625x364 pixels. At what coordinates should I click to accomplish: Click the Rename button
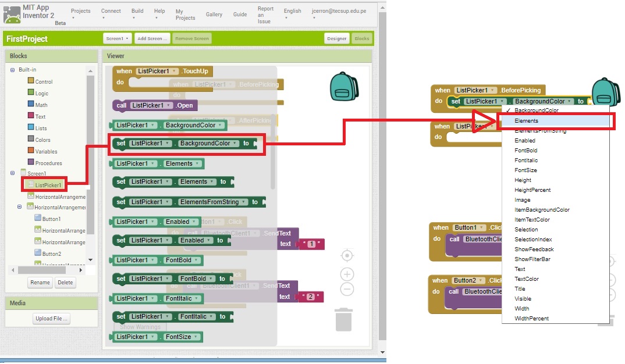[x=40, y=283]
